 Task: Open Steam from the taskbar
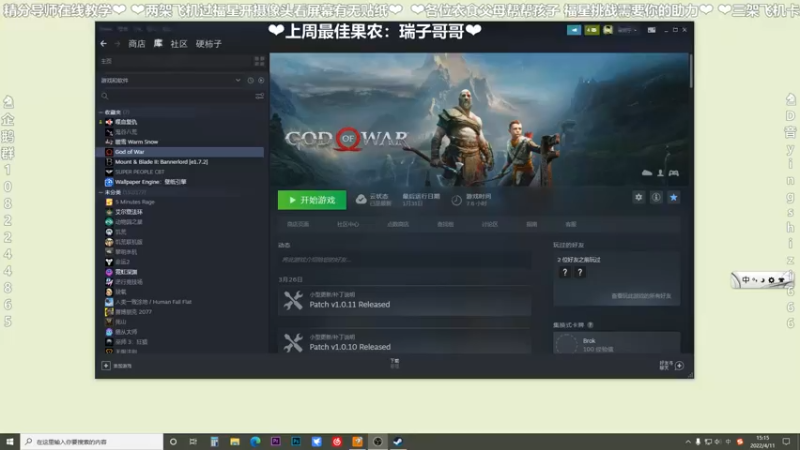[x=398, y=441]
